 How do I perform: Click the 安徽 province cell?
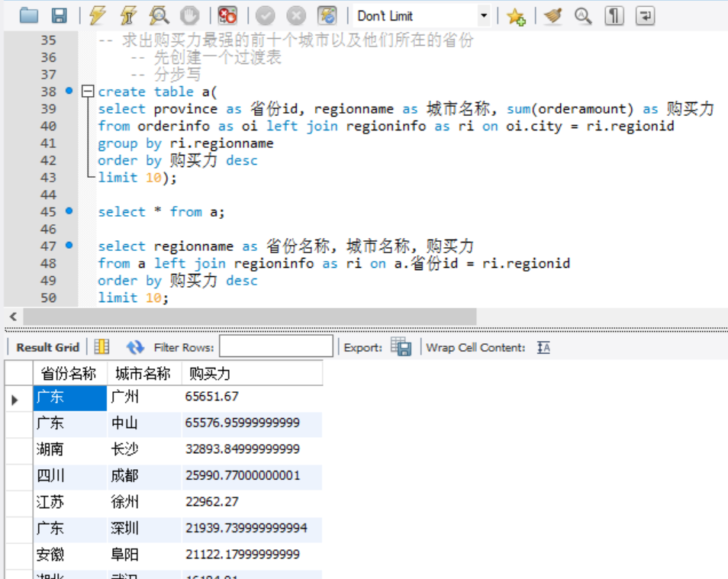click(x=70, y=555)
